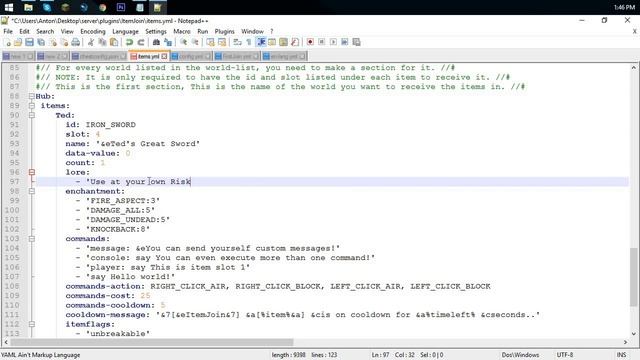Click the Open file toolbar icon
Viewport: 640px width, 360px height.
click(x=18, y=42)
